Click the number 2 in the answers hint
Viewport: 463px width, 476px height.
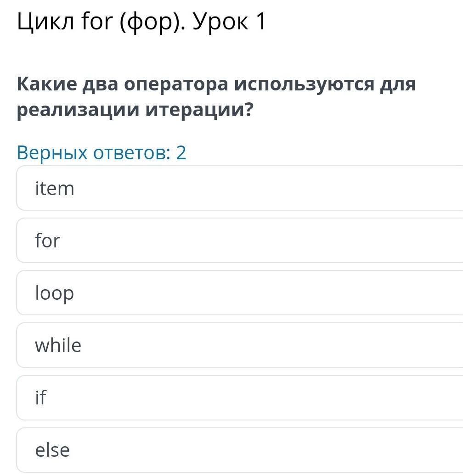[181, 152]
